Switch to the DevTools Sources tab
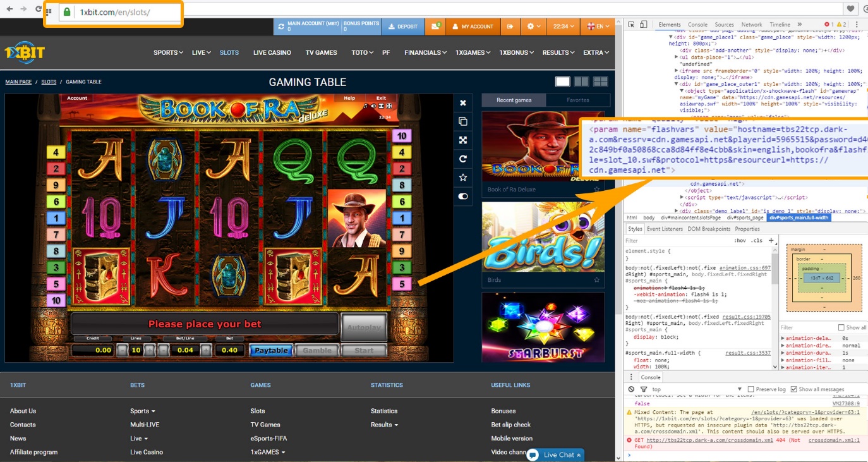 click(724, 25)
